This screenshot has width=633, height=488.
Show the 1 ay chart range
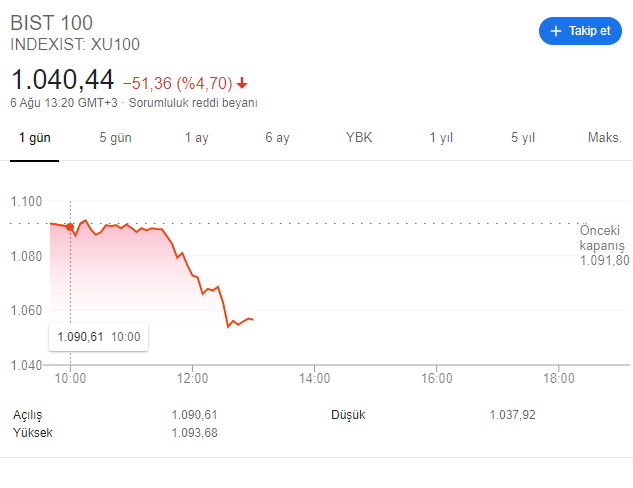(196, 138)
